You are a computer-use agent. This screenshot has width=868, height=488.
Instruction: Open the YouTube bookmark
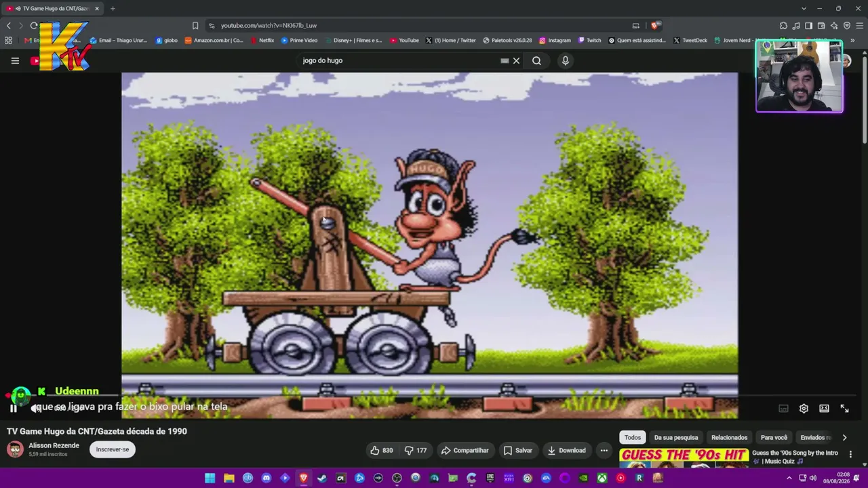404,40
